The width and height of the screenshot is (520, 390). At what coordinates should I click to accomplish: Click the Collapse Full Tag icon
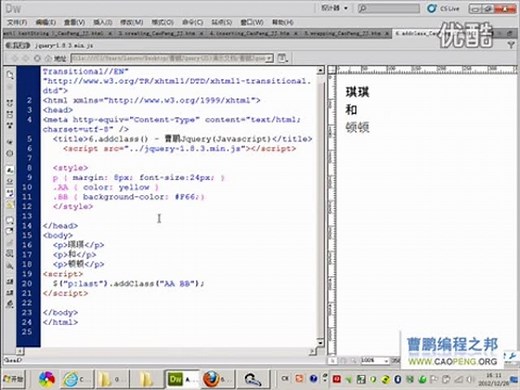pos(10,103)
